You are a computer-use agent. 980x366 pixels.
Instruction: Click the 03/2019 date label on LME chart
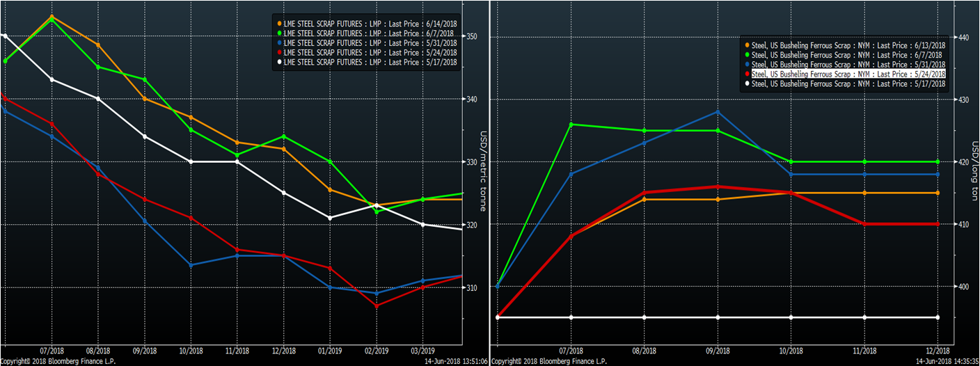coord(422,350)
